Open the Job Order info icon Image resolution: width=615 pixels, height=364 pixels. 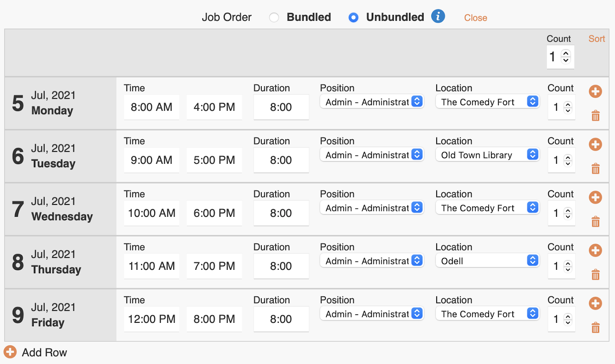coord(438,17)
